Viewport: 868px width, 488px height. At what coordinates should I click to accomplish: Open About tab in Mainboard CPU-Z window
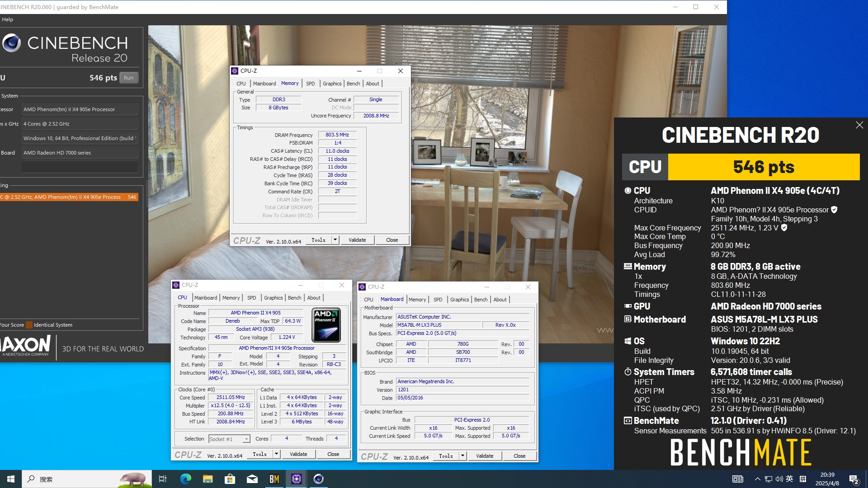pos(500,300)
